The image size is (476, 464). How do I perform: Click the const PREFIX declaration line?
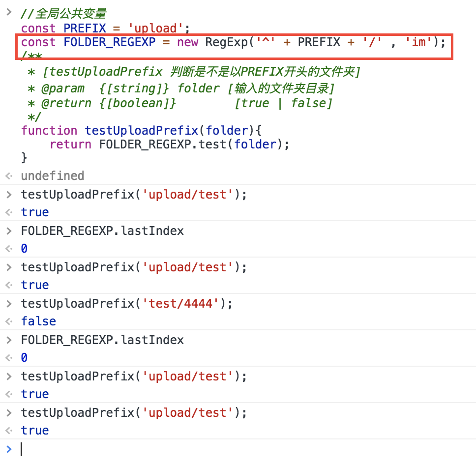105,28
